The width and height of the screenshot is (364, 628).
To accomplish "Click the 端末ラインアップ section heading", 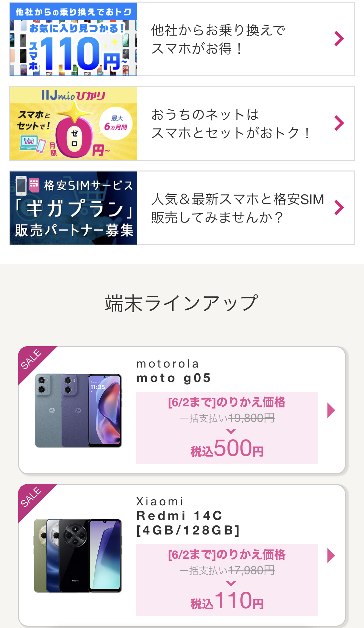I will pyautogui.click(x=182, y=303).
